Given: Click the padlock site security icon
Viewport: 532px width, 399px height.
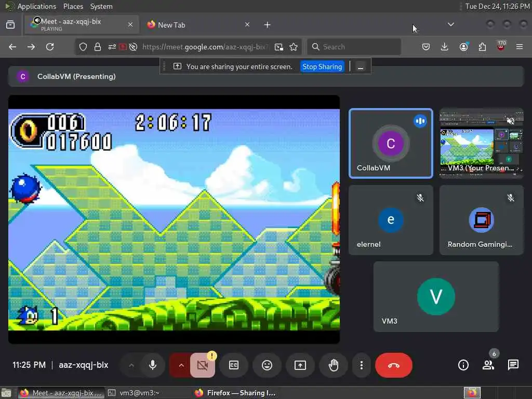Looking at the screenshot, I should point(97,47).
